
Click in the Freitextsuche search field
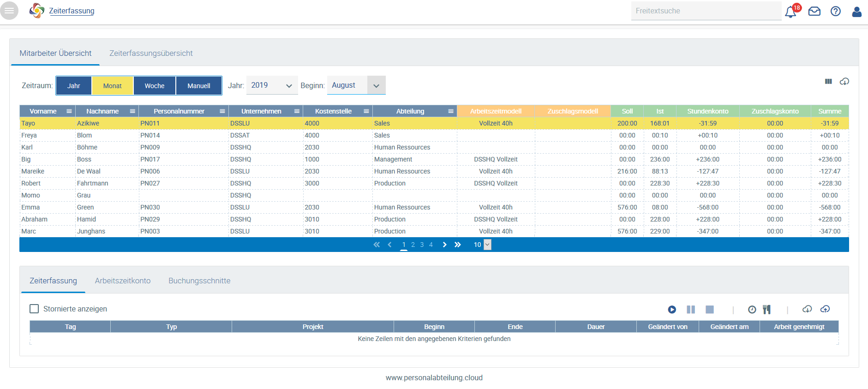(x=706, y=11)
